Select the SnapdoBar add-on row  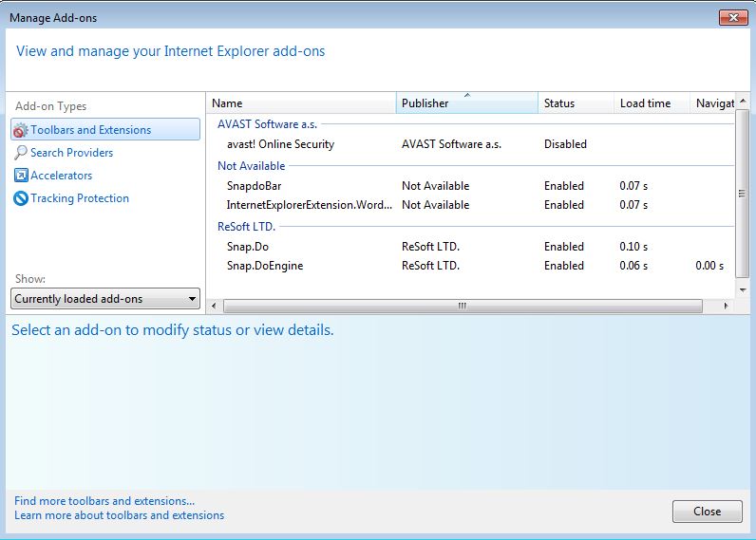tap(254, 186)
